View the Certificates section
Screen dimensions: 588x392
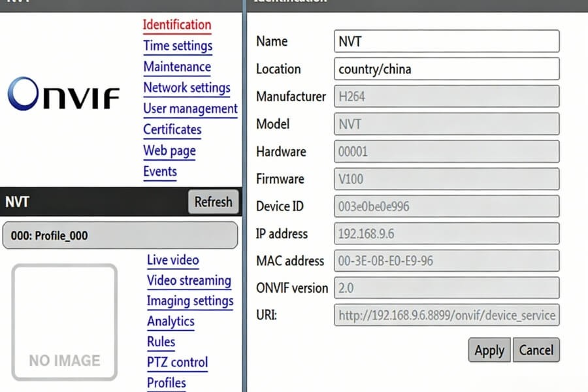[172, 130]
